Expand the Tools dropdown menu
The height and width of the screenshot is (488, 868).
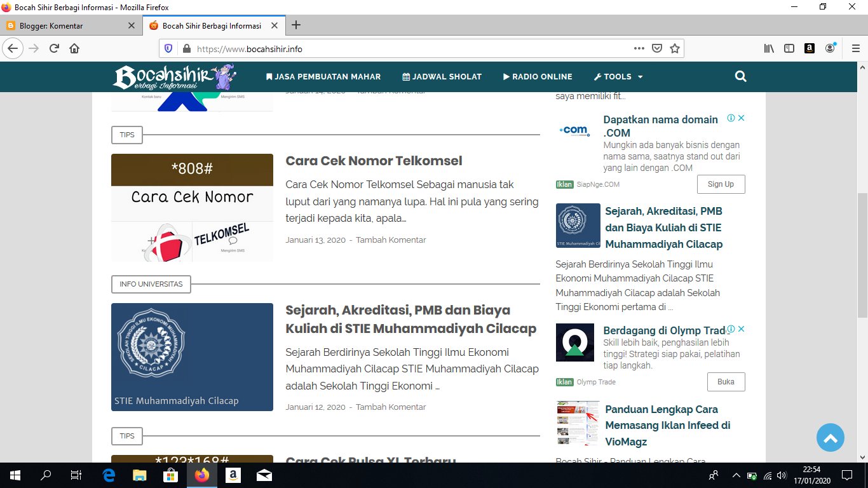618,76
